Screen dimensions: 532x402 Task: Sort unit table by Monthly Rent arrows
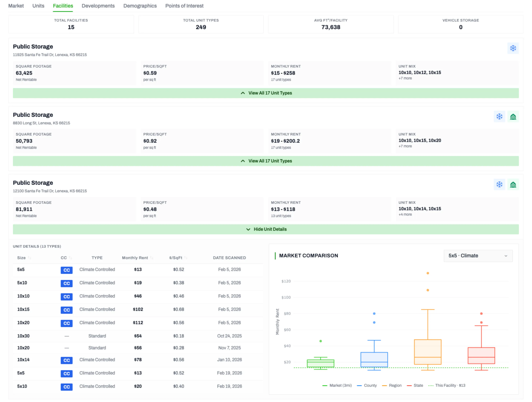pyautogui.click(x=151, y=258)
